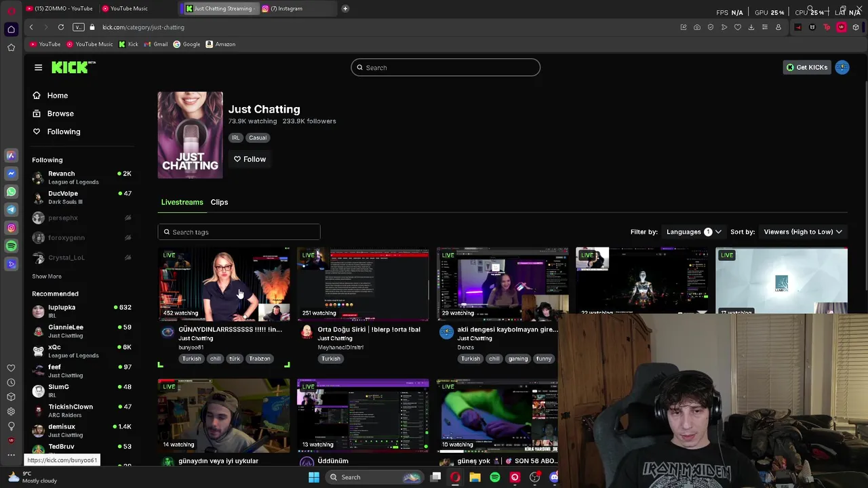Click the heart bookmarks icon in address bar

tap(738, 27)
